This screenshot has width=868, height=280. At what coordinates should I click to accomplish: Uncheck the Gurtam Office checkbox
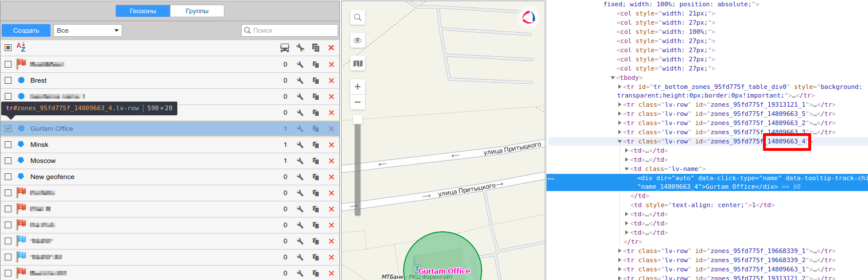pos(8,129)
